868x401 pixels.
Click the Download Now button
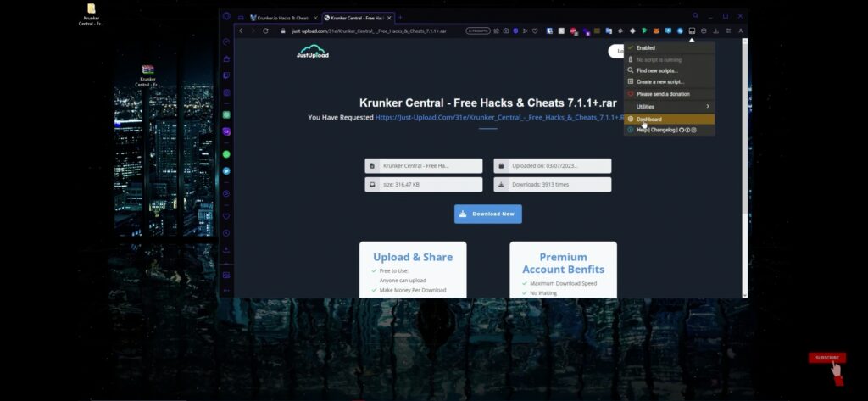[487, 214]
